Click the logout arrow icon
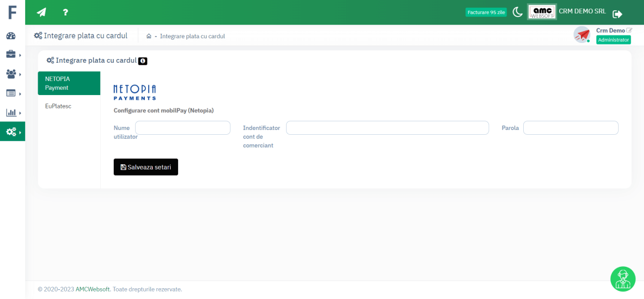Screen dimensions: 644x299 click(617, 14)
